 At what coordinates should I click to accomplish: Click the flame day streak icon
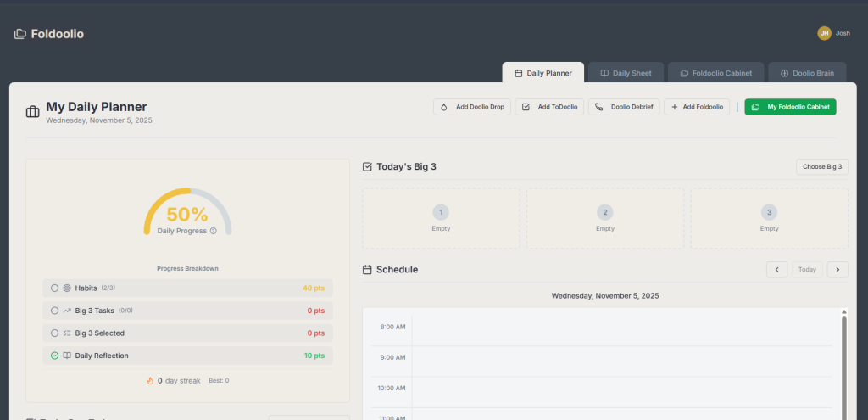click(x=150, y=381)
